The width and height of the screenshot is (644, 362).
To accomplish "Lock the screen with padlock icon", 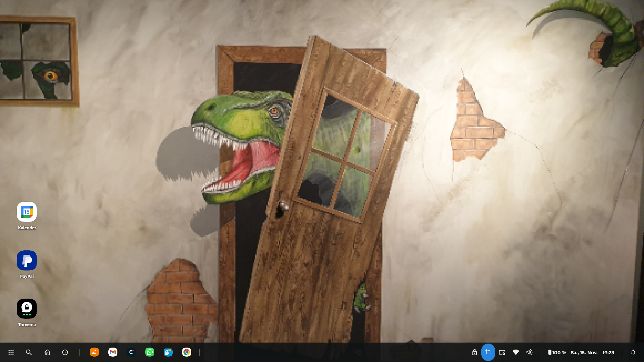I will (474, 352).
